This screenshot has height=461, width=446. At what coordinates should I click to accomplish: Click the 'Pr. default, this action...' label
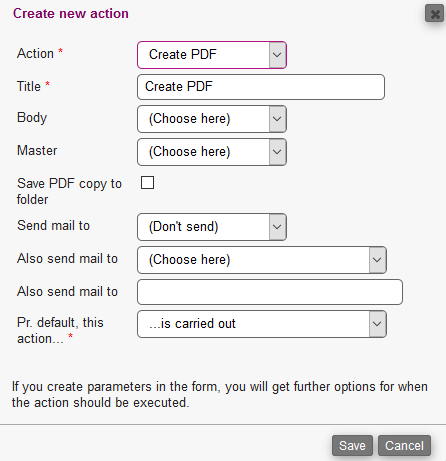point(60,330)
